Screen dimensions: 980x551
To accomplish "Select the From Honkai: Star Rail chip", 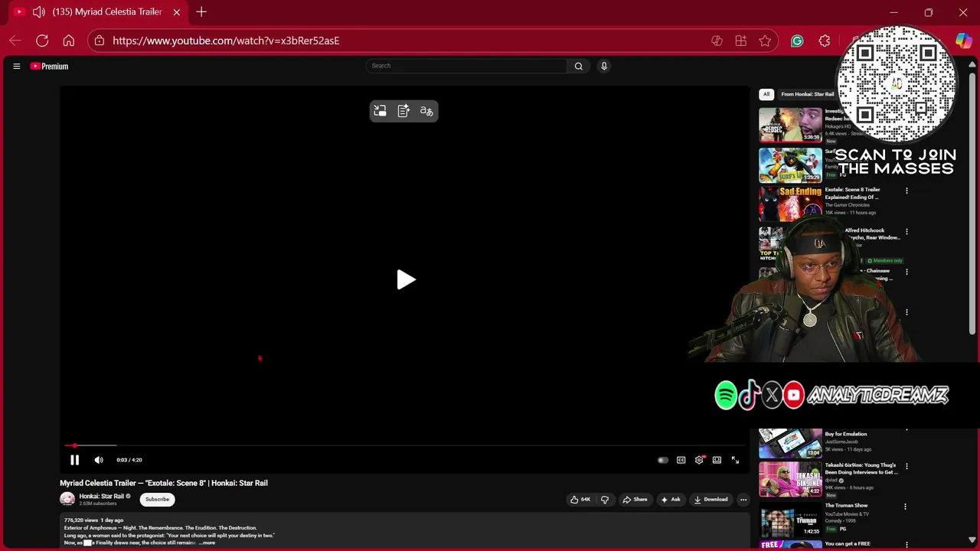I will pyautogui.click(x=807, y=94).
